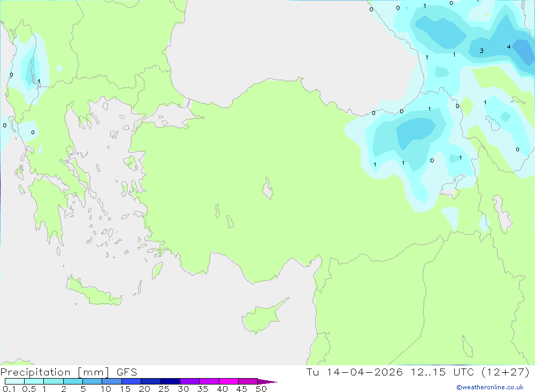Viewport: 535px width, 392px height.
Task: Select the purple legend swatch between 35 and 40
Action: (x=209, y=381)
